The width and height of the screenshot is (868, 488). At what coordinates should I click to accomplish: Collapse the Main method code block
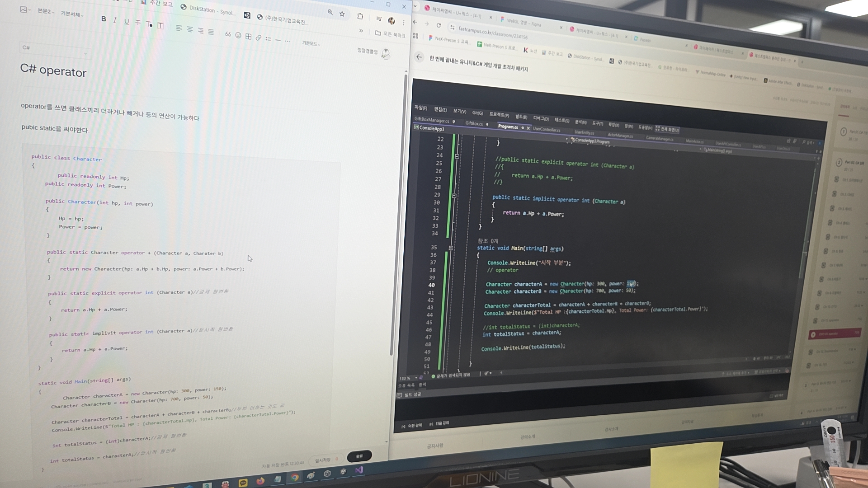click(451, 248)
